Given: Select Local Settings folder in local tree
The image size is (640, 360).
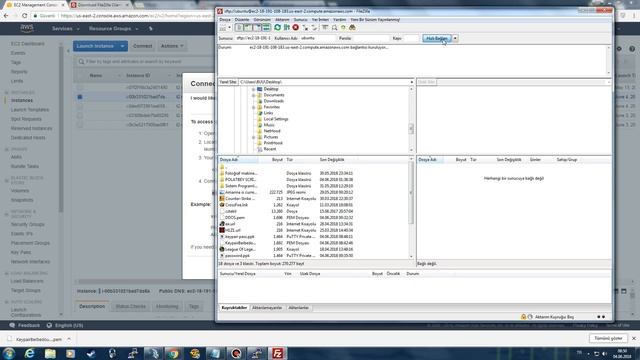Looking at the screenshot, I should pos(276,119).
